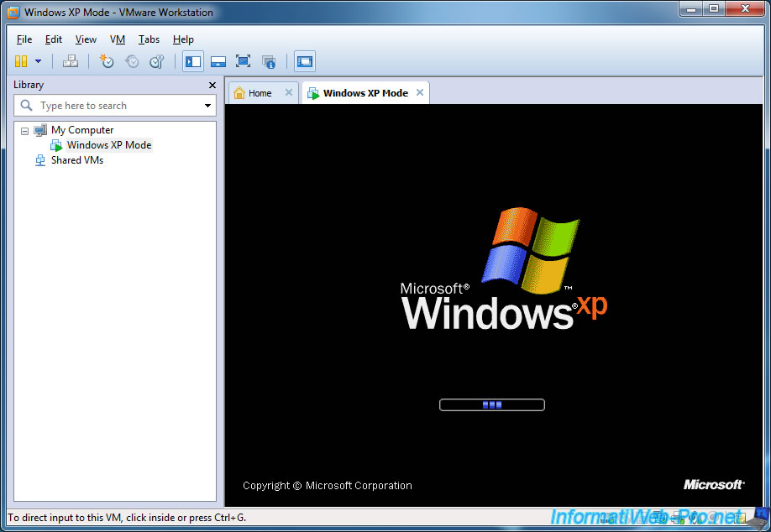Toggle the console view icon
Image resolution: width=771 pixels, height=532 pixels.
pos(305,61)
